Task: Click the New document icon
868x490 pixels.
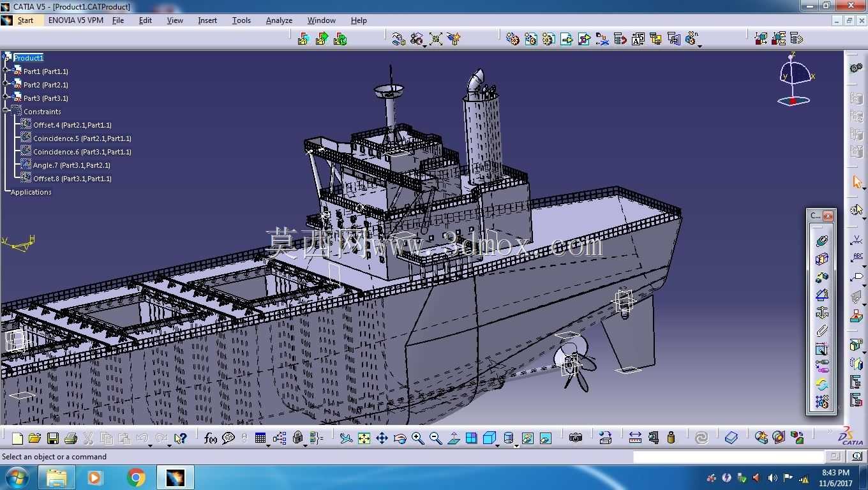Action: tap(17, 438)
